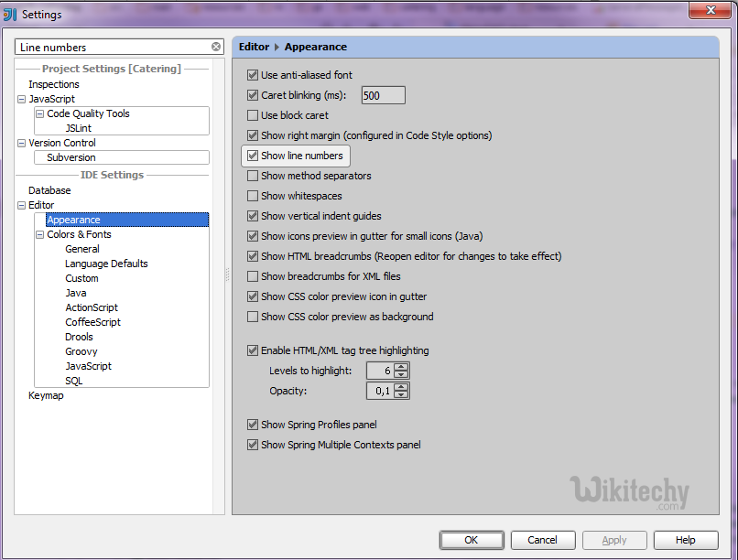Select Appearance in the settings tree

73,220
